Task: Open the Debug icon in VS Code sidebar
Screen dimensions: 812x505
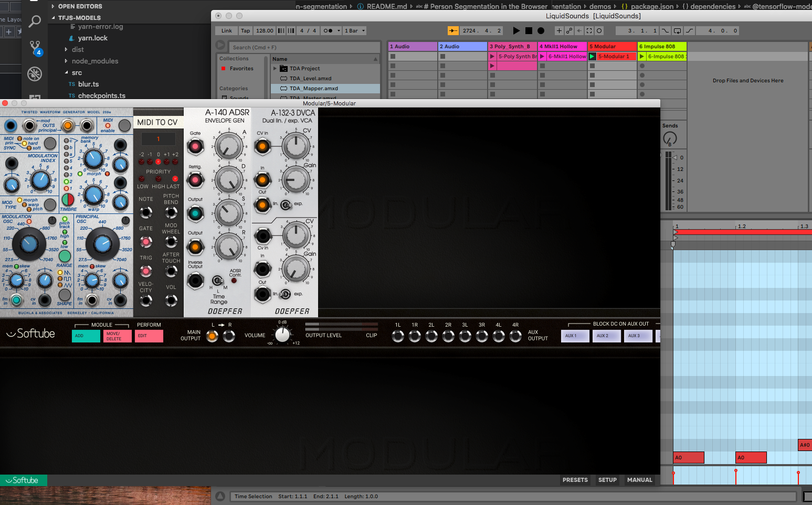Action: coord(35,74)
